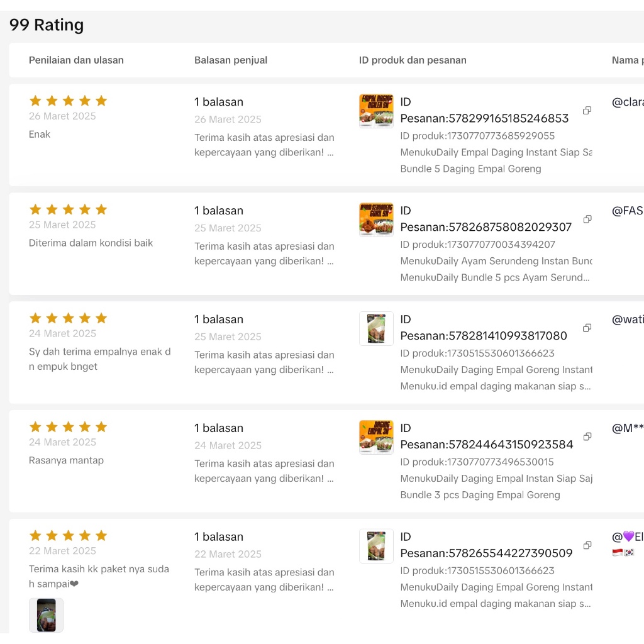
Task: Click the @wati username
Action: (x=627, y=319)
